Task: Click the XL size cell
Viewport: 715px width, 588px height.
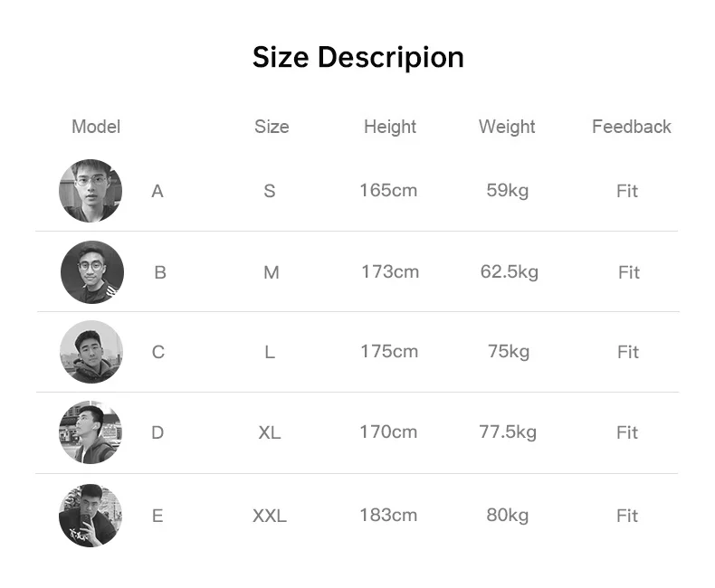Action: click(270, 432)
